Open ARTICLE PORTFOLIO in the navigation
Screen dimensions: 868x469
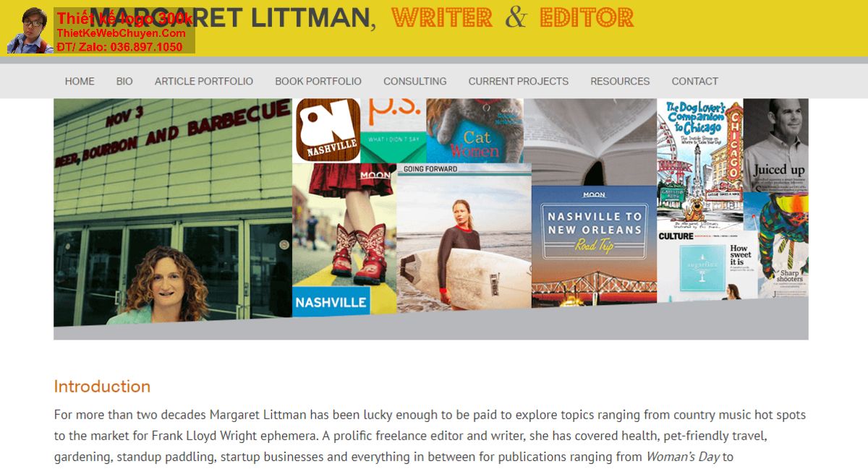tap(204, 81)
